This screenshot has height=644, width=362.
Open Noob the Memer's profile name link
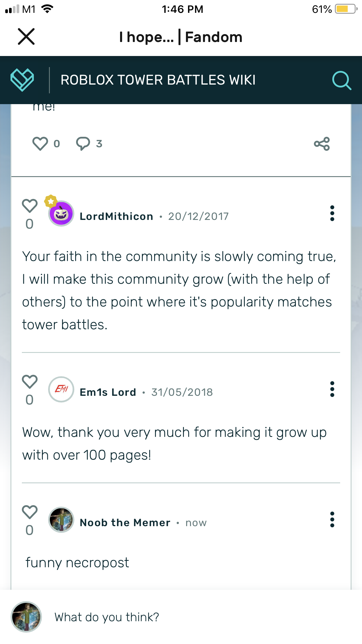pos(125,523)
